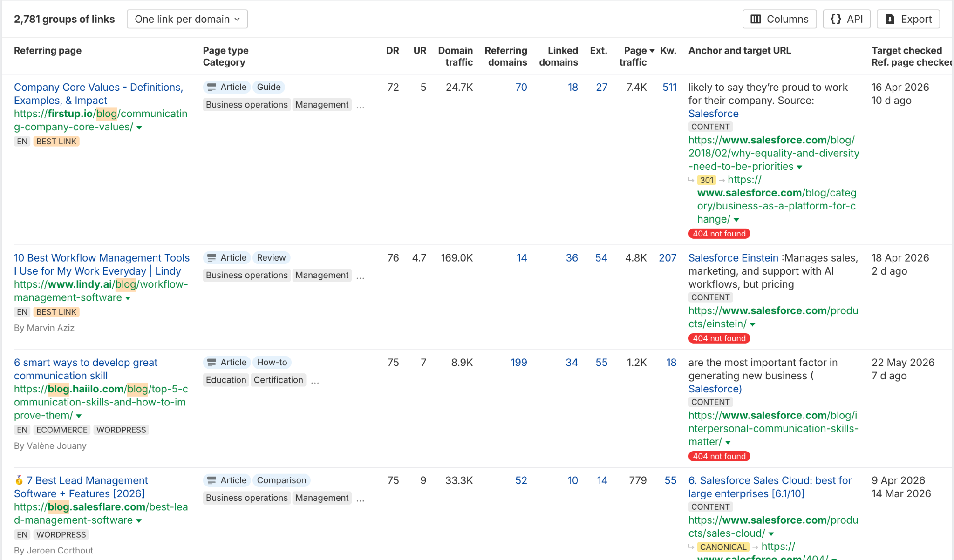Click the Export button
Screen dimensions: 954x560
coord(908,19)
